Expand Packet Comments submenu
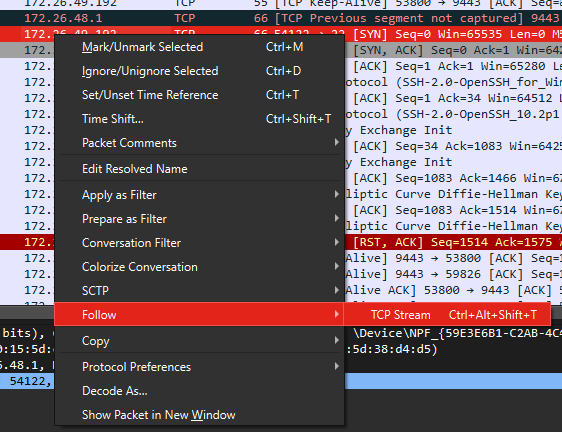The width and height of the screenshot is (562, 432). coord(199,143)
